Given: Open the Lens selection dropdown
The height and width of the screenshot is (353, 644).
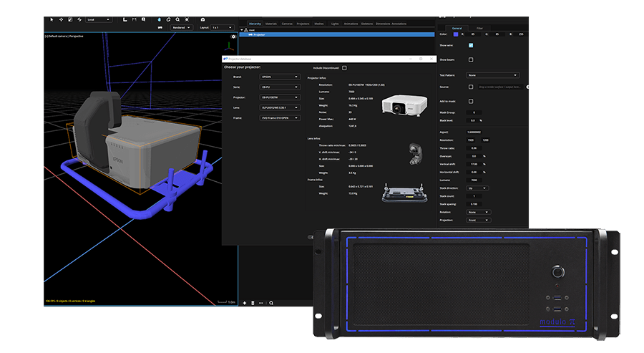Looking at the screenshot, I should coord(280,107).
